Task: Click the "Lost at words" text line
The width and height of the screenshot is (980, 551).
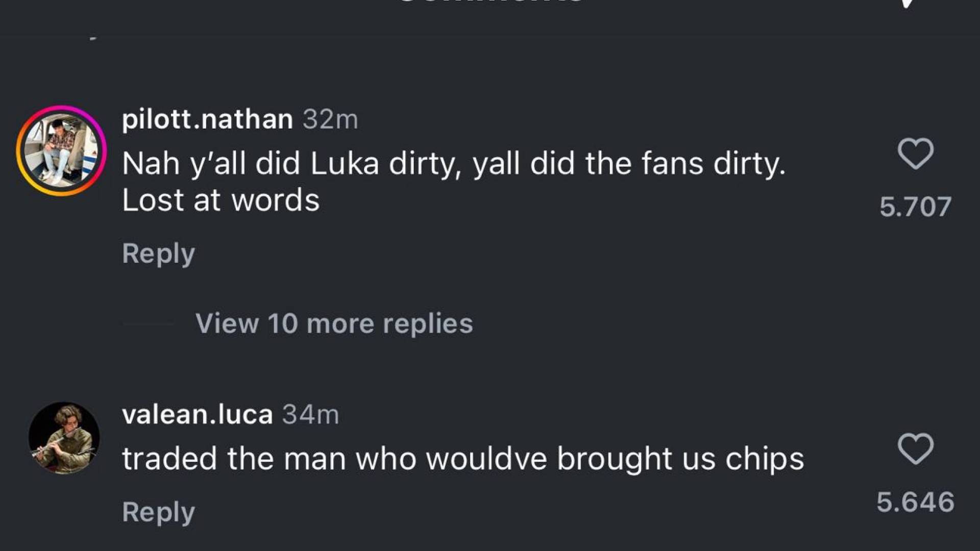Action: click(x=220, y=201)
